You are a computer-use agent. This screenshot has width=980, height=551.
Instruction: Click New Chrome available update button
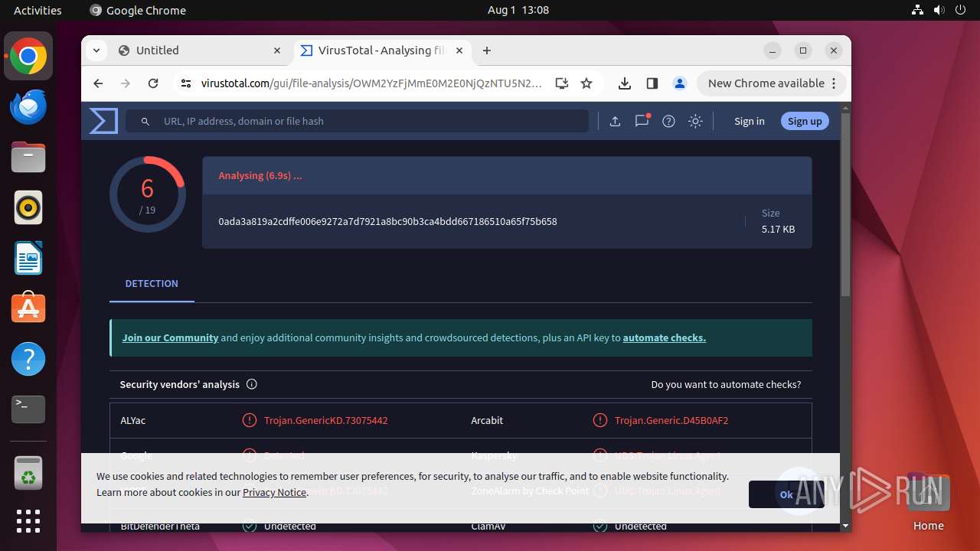(x=771, y=83)
